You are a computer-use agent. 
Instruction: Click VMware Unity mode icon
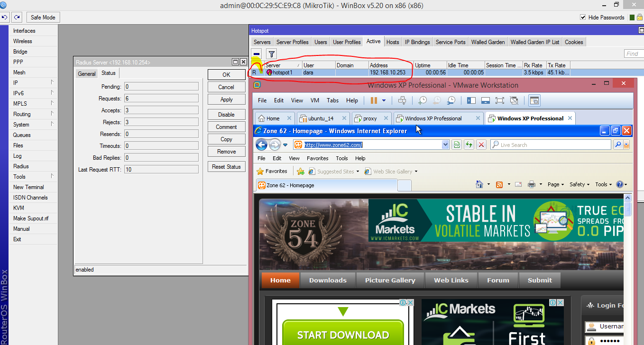point(514,100)
